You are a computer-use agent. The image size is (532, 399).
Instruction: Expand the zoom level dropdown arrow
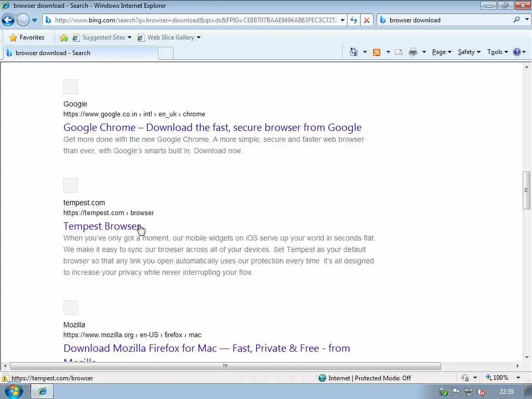[x=518, y=378]
